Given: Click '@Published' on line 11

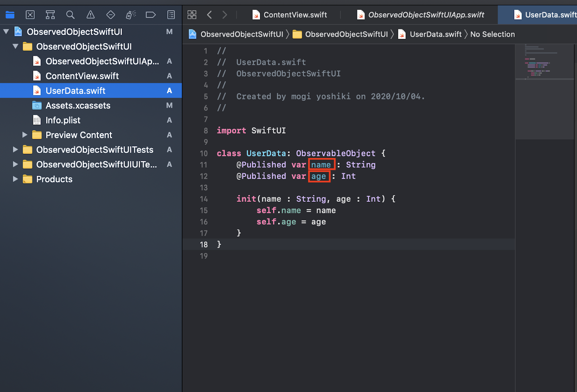Looking at the screenshot, I should click(x=261, y=165).
